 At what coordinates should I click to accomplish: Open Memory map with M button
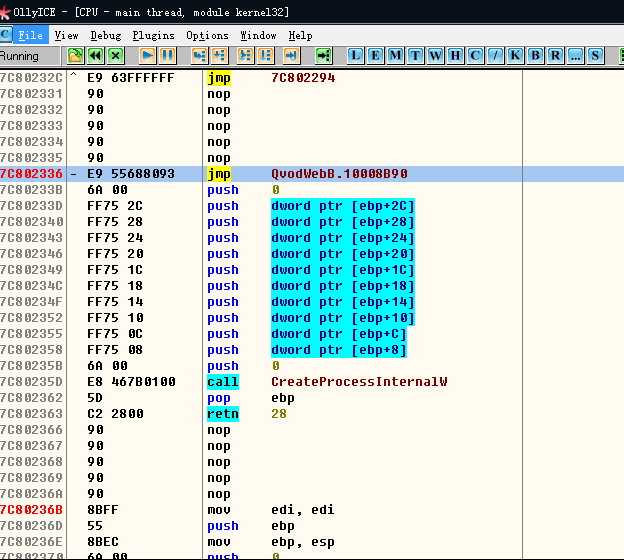pyautogui.click(x=396, y=55)
